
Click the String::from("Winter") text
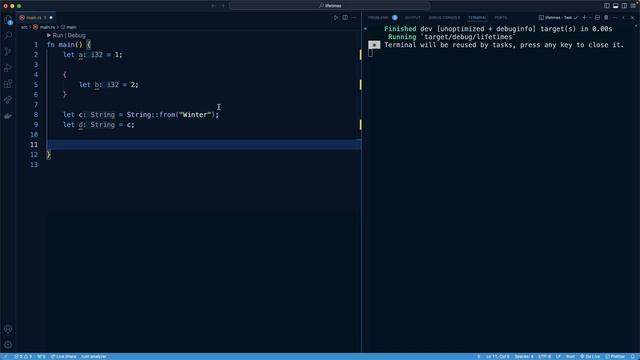[172, 115]
